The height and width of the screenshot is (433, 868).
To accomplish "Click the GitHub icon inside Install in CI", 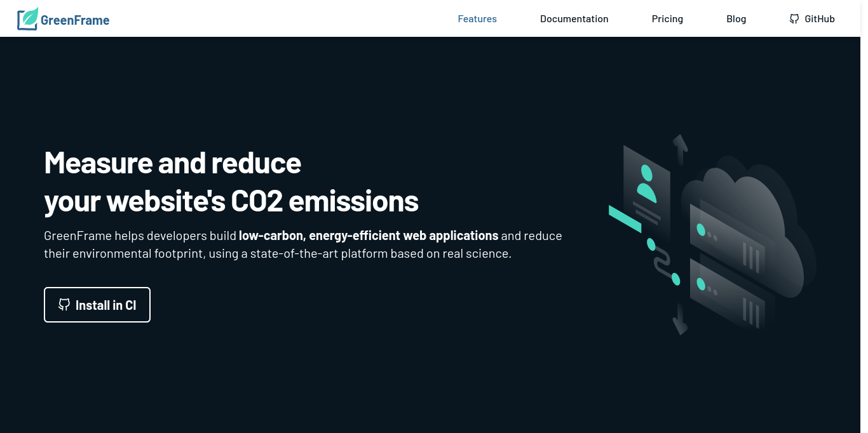I will (x=64, y=305).
